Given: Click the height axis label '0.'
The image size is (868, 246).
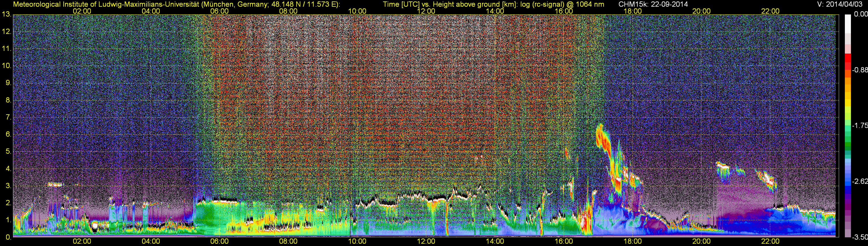Looking at the screenshot, I should 8,237.
